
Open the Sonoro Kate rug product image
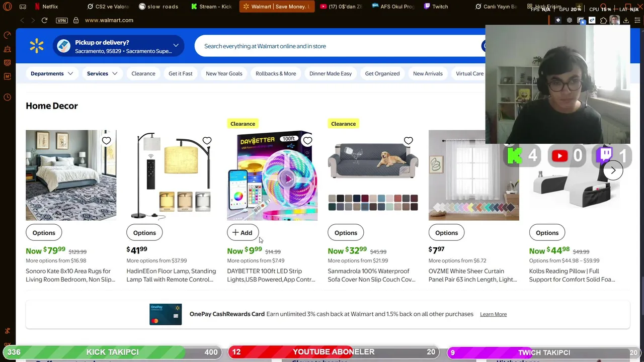[x=71, y=175]
